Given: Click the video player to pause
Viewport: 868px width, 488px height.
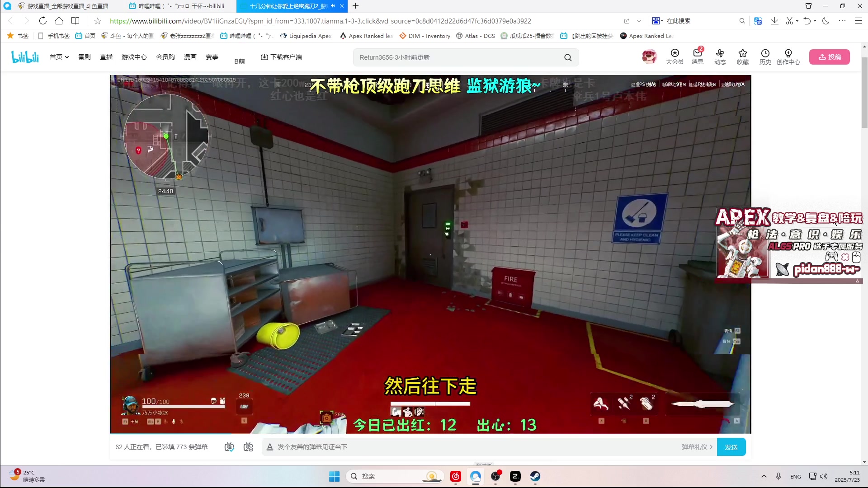Looking at the screenshot, I should [430, 254].
